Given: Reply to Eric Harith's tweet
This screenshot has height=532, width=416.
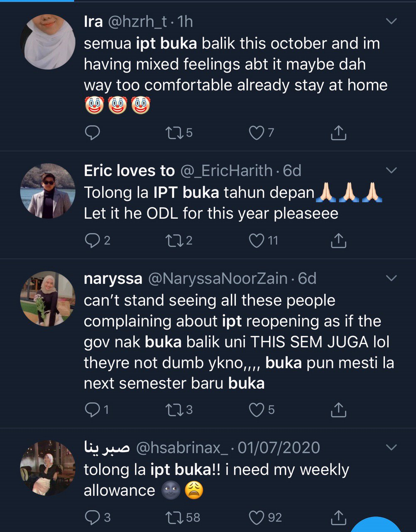Looking at the screenshot, I should [x=92, y=241].
